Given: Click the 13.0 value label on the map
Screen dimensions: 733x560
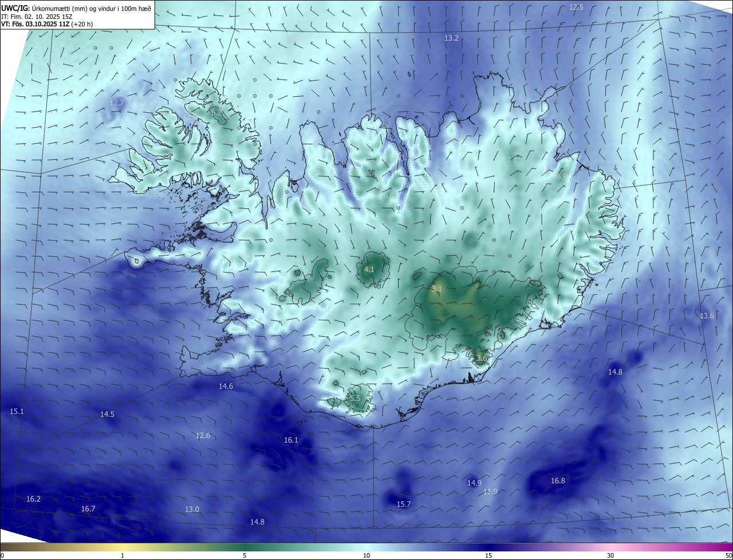Looking at the screenshot, I should (x=192, y=510).
